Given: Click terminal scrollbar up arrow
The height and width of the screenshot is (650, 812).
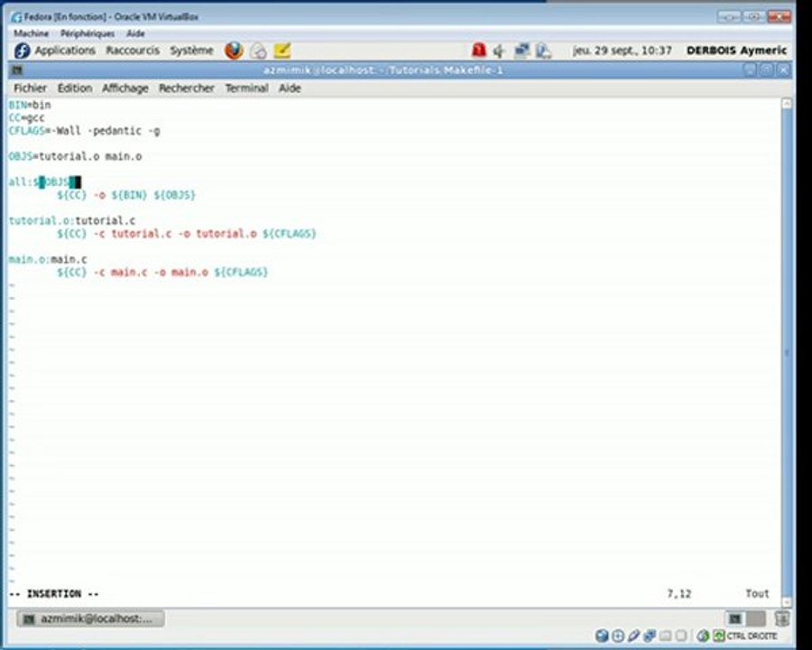Looking at the screenshot, I should click(x=787, y=103).
